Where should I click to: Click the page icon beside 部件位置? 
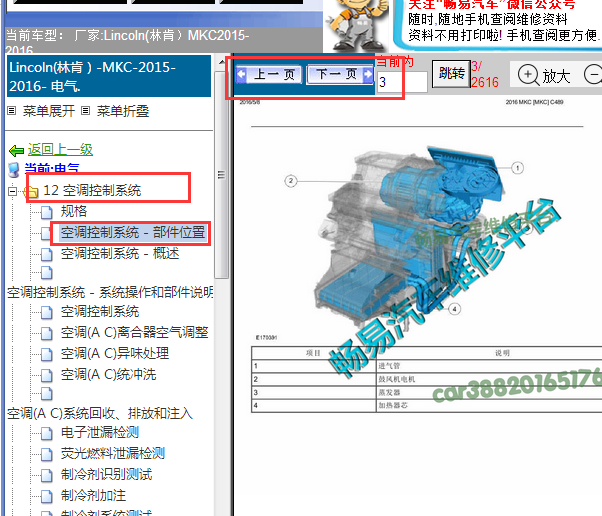click(x=46, y=233)
